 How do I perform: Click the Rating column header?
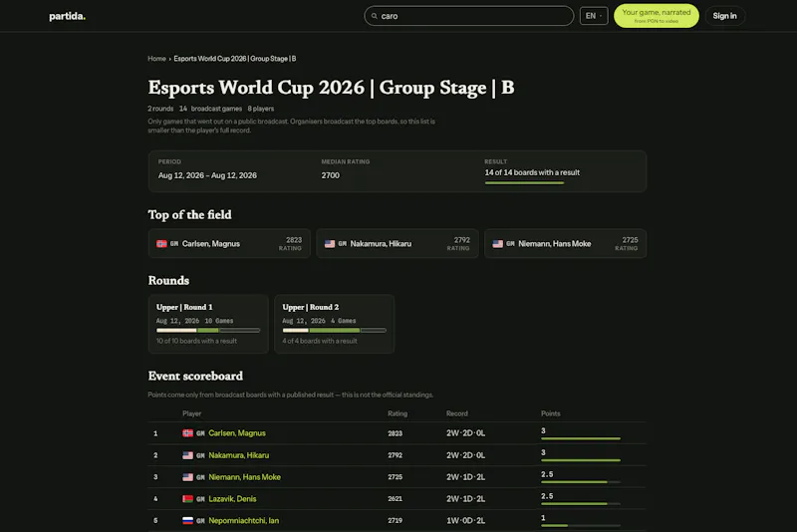click(398, 413)
